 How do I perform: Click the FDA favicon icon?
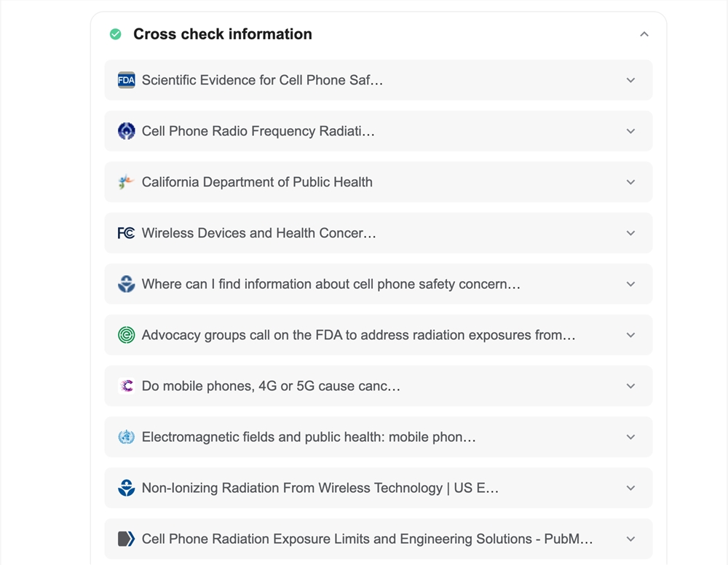(x=126, y=80)
